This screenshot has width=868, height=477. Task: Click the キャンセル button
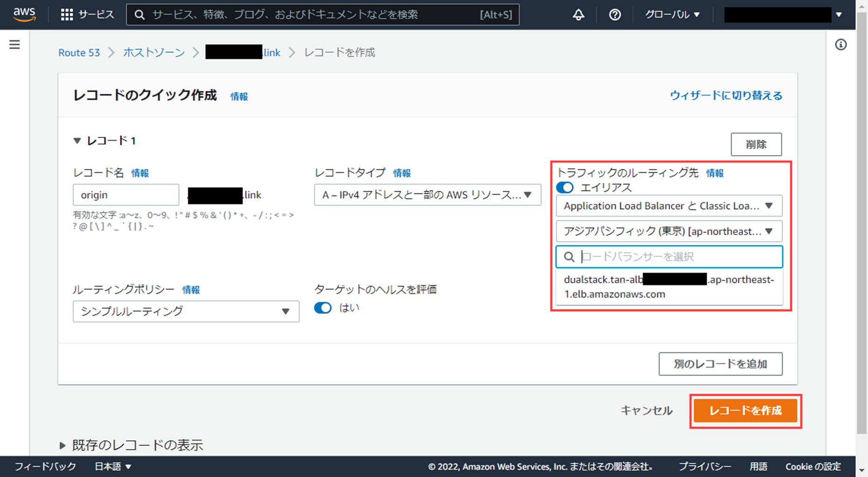tap(646, 411)
